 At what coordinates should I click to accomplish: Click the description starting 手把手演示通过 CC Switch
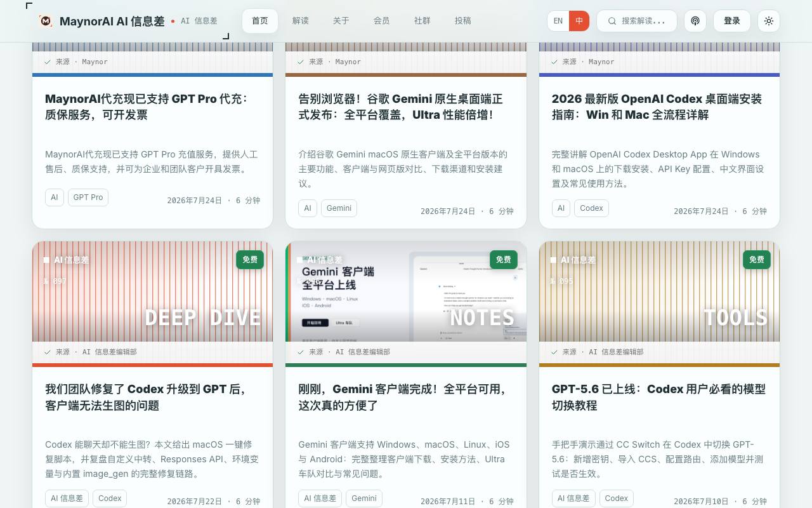(x=657, y=459)
